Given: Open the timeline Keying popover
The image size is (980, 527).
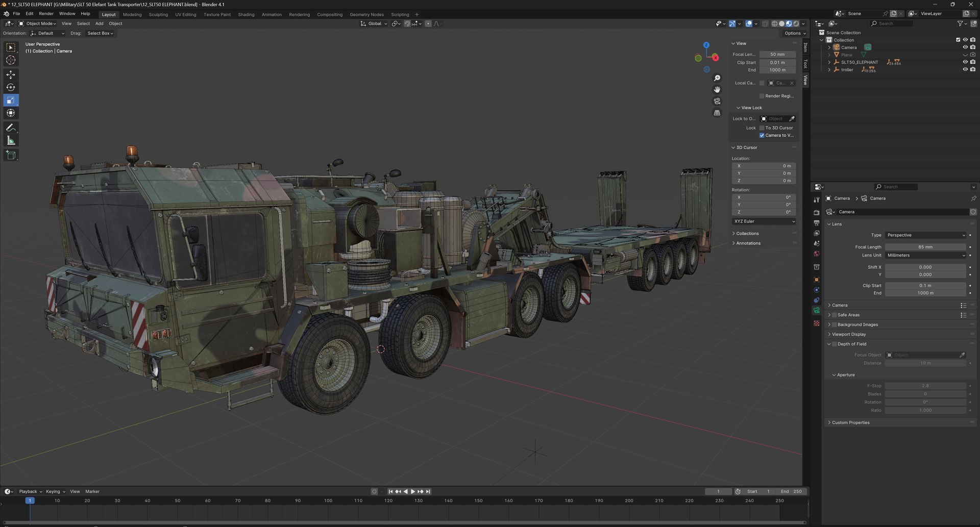Looking at the screenshot, I should click(x=56, y=492).
